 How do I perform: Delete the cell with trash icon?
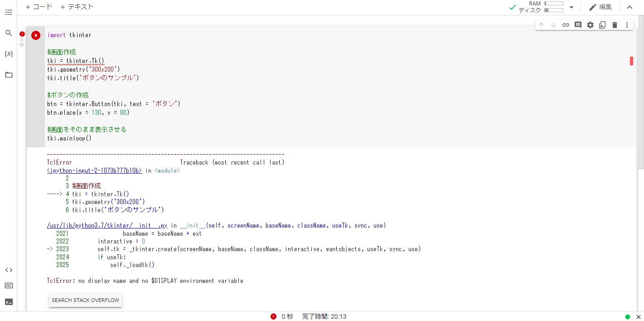coord(615,25)
